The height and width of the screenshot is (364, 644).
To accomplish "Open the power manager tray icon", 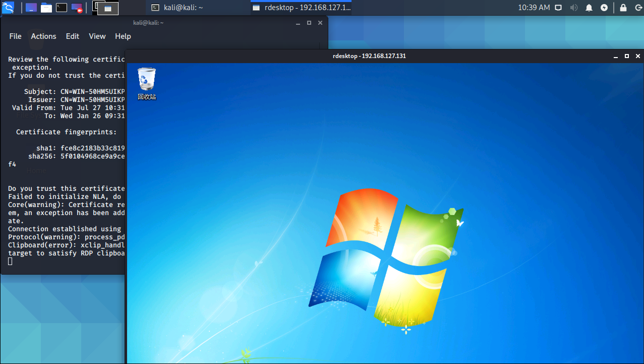I will 604,8.
